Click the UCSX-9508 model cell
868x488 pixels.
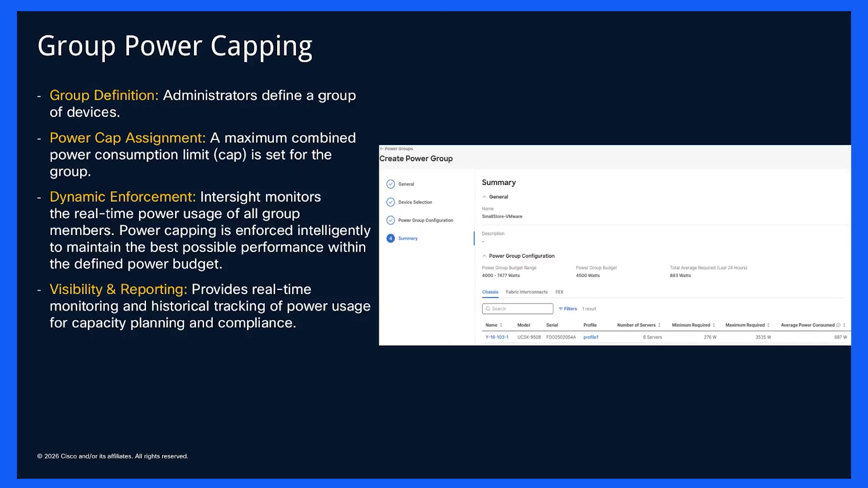coord(529,337)
